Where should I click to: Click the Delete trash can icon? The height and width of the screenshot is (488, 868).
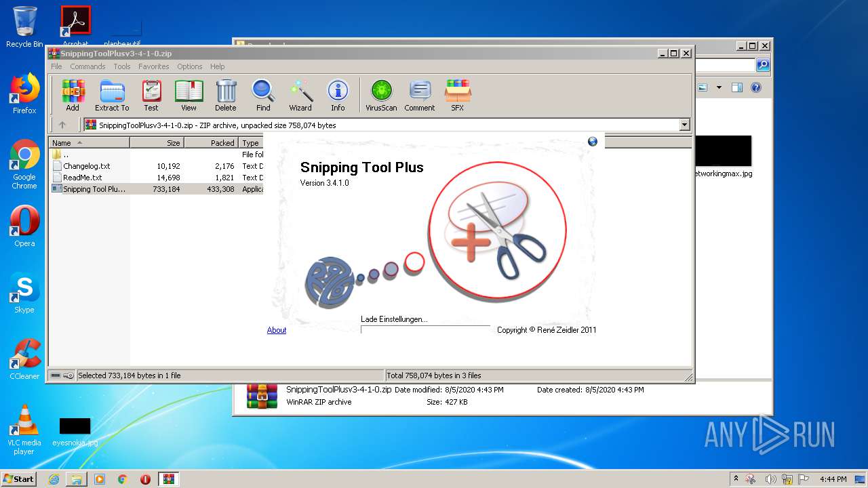pos(226,95)
